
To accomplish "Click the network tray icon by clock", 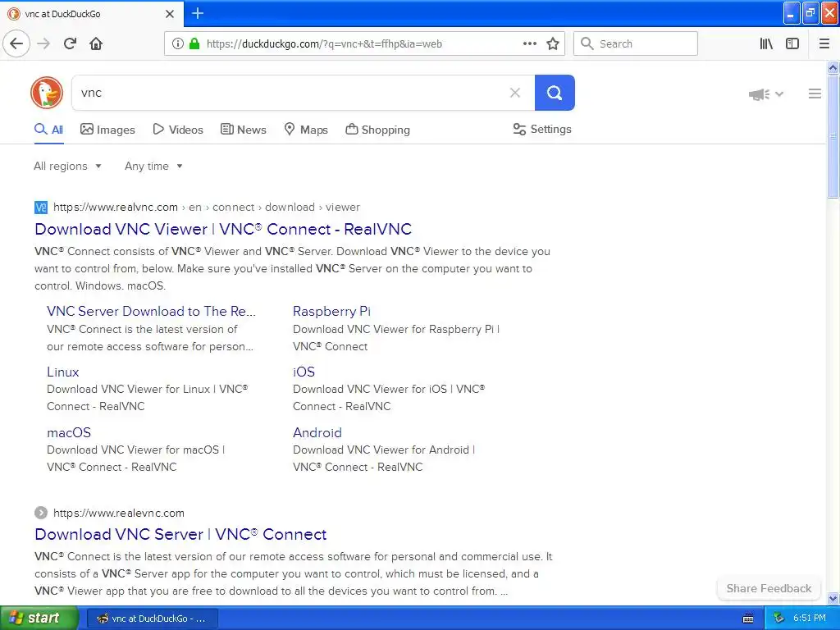I will (x=779, y=619).
